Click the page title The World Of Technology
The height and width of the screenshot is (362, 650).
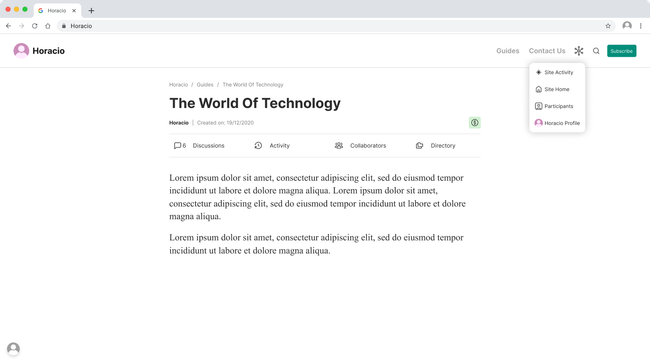point(255,103)
